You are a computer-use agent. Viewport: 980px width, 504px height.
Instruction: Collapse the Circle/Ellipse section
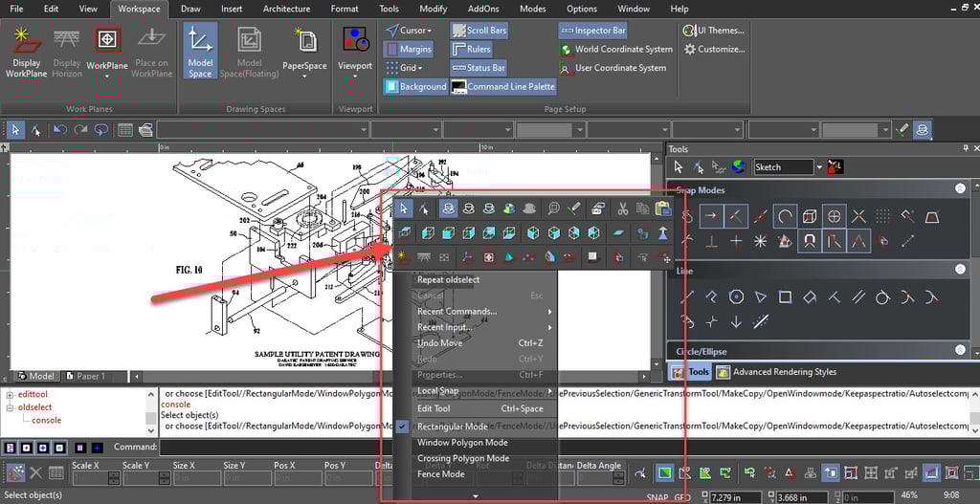[x=960, y=351]
